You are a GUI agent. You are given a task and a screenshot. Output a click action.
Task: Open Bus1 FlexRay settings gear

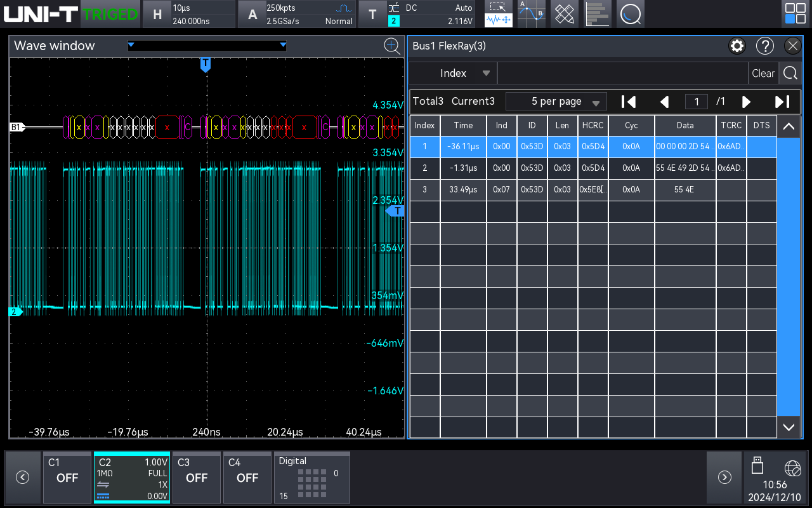(x=737, y=46)
